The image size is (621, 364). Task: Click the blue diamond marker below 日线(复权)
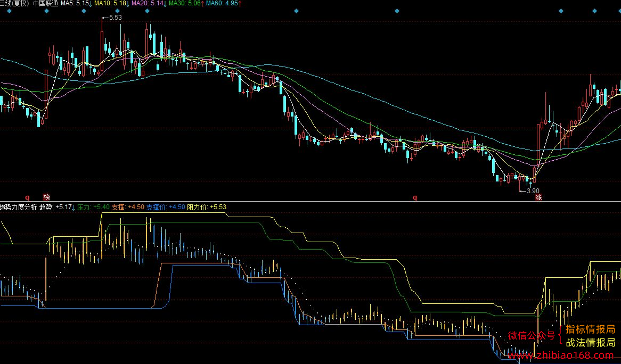click(10, 11)
